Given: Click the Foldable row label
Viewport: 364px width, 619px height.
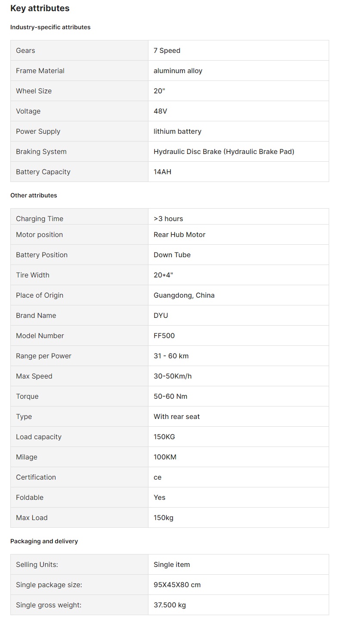Looking at the screenshot, I should [30, 497].
